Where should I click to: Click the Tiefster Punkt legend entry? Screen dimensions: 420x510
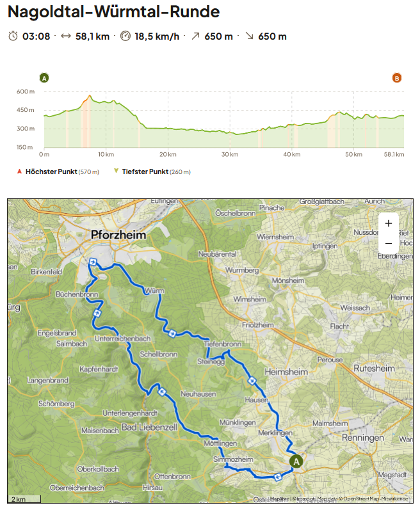click(x=151, y=171)
